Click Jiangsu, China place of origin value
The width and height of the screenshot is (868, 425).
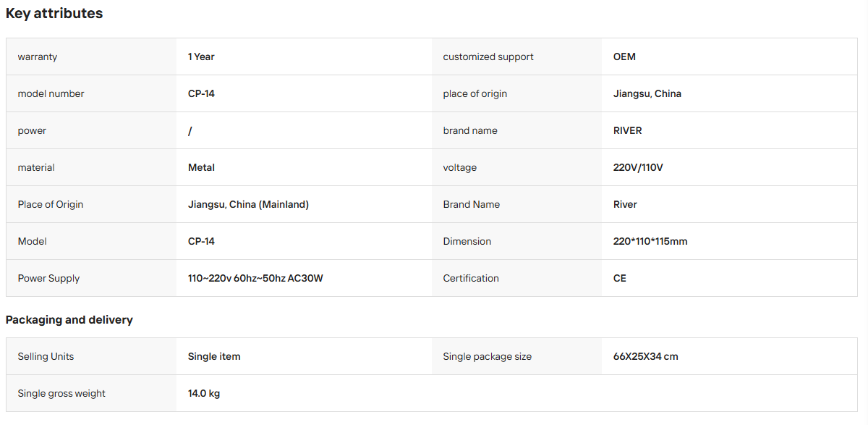coord(647,93)
